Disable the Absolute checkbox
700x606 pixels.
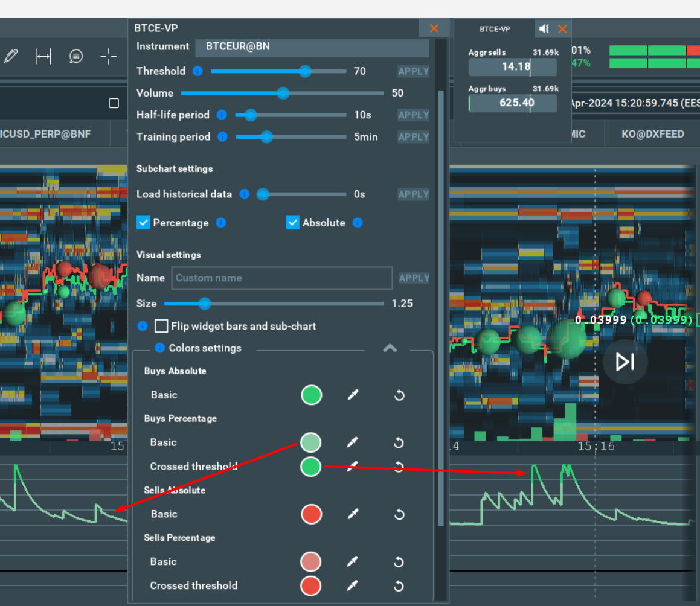pyautogui.click(x=292, y=222)
